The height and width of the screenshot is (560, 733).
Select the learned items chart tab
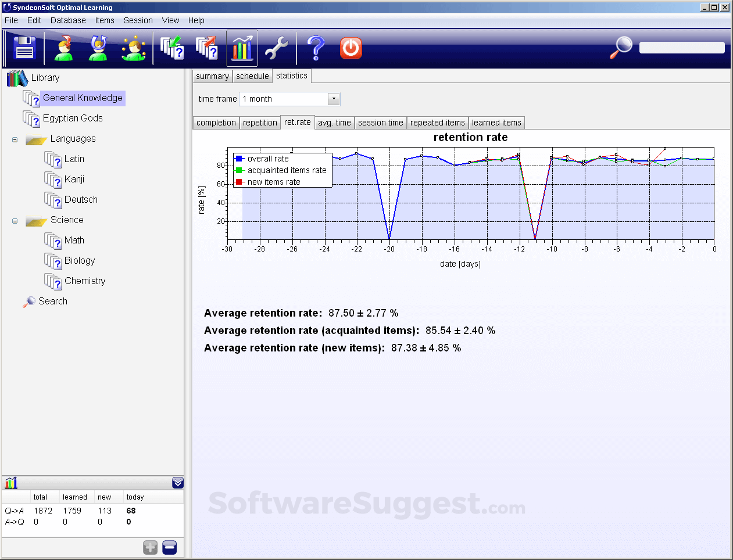[x=496, y=123]
